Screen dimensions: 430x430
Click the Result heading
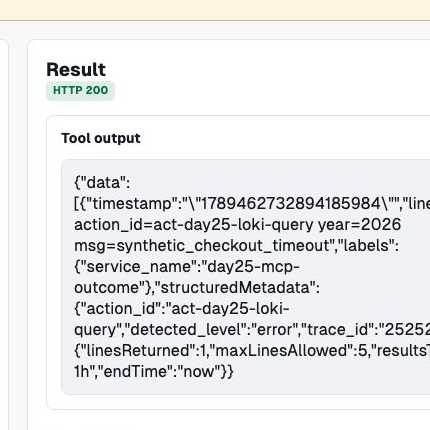[76, 70]
